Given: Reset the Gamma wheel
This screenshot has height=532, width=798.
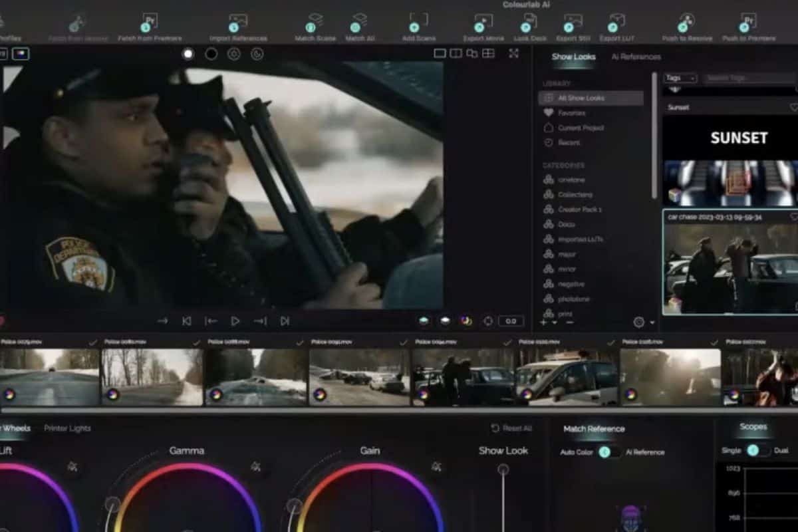Looking at the screenshot, I should point(255,467).
